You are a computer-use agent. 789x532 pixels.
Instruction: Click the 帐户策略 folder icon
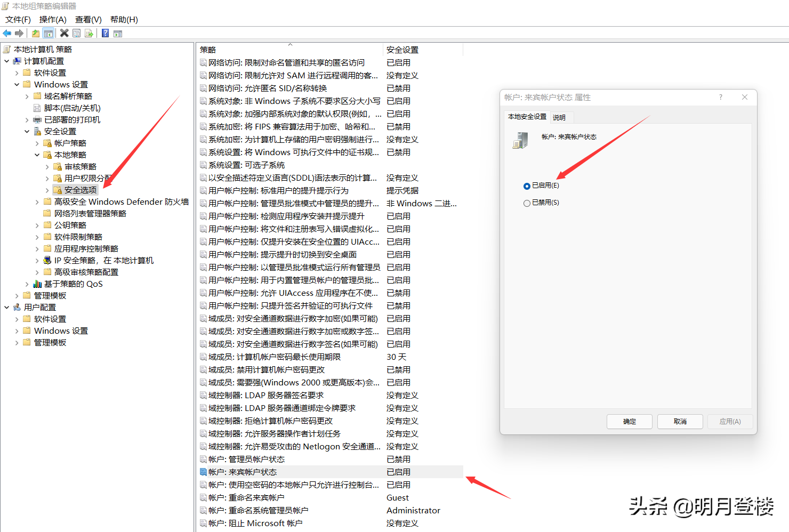47,143
